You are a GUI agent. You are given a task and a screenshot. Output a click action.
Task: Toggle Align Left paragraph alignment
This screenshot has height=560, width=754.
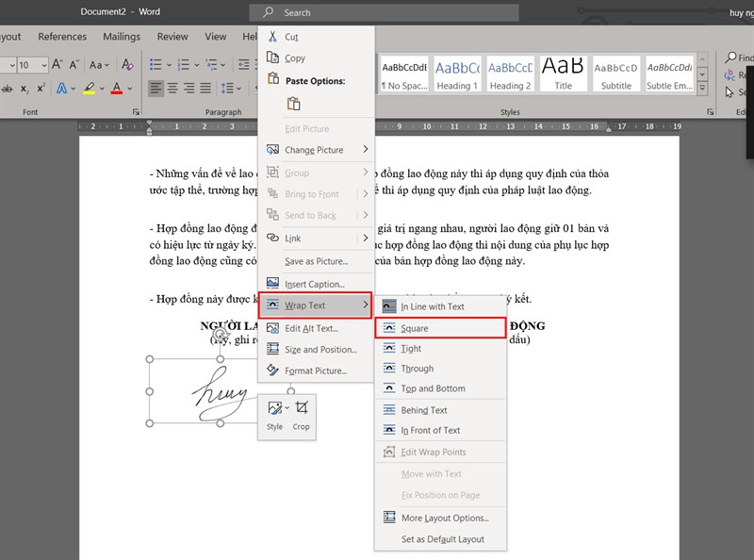click(x=156, y=89)
